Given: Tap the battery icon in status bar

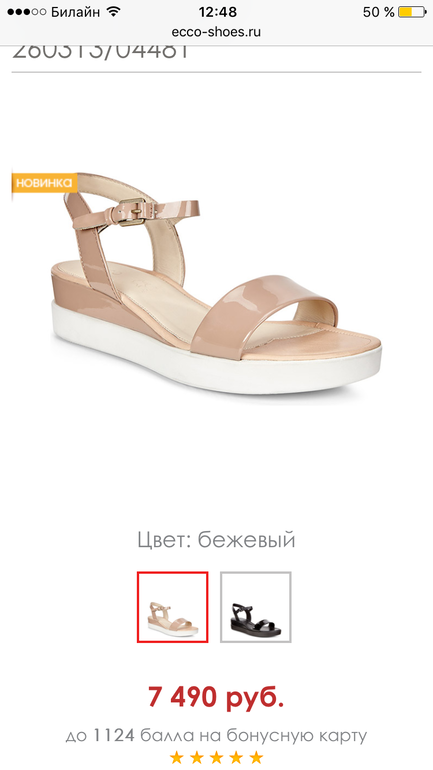Looking at the screenshot, I should (411, 12).
